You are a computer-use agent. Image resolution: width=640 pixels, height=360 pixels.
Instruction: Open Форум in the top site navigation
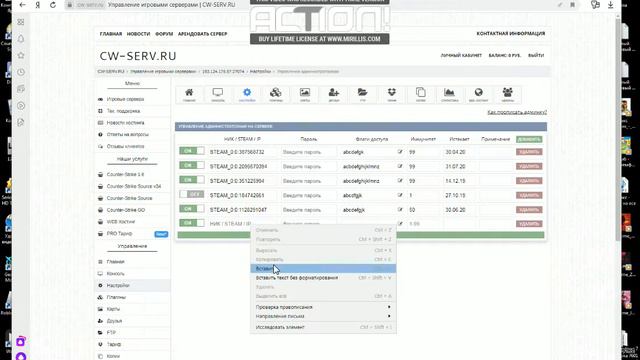click(164, 34)
